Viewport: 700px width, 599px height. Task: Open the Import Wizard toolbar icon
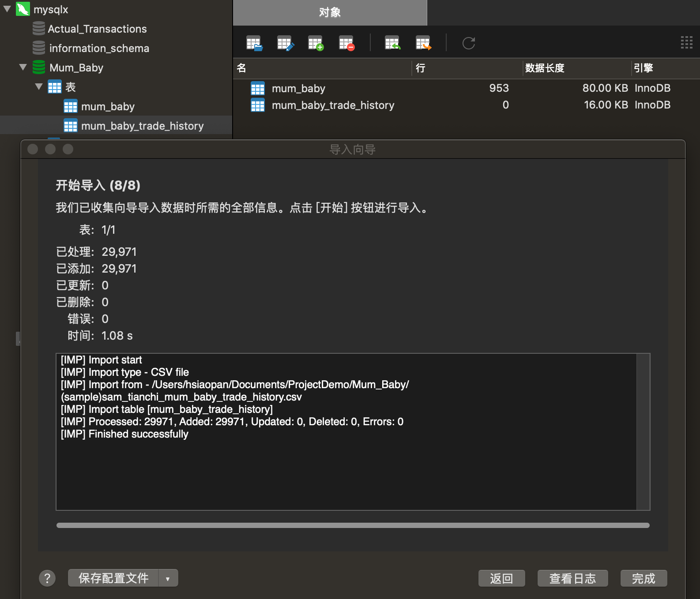pyautogui.click(x=392, y=43)
